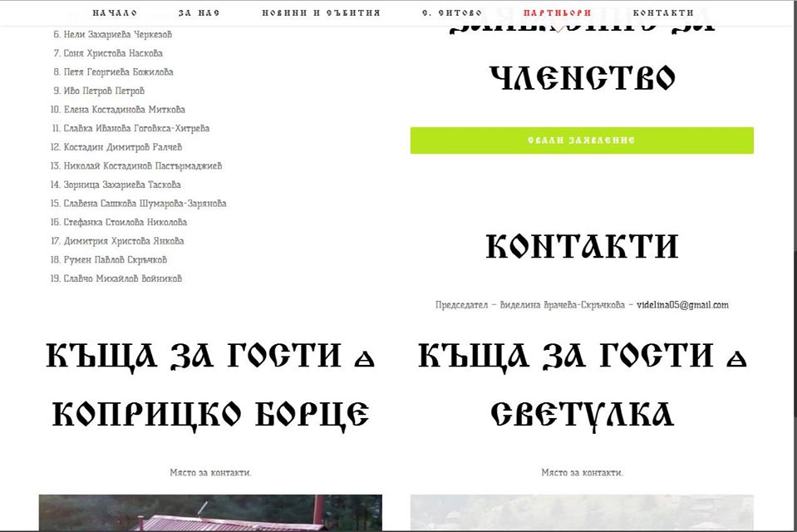Screen dimensions: 797x532
Task: Click the ЧЛЕНСТВО heading
Action: [x=583, y=78]
